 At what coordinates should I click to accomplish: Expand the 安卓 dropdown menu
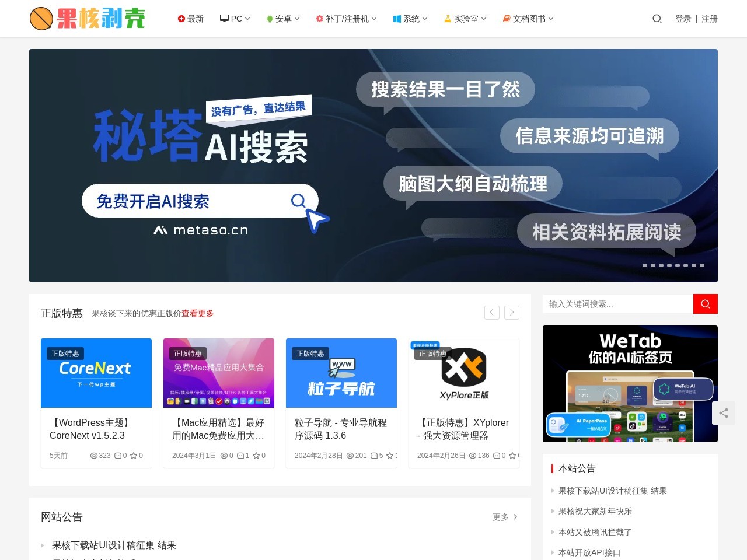point(283,19)
